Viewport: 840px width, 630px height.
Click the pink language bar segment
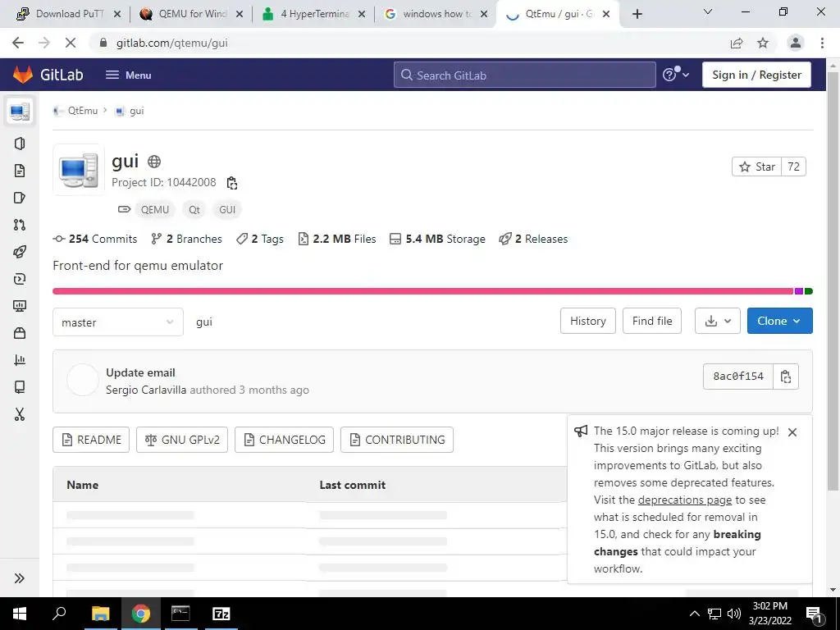(422, 291)
